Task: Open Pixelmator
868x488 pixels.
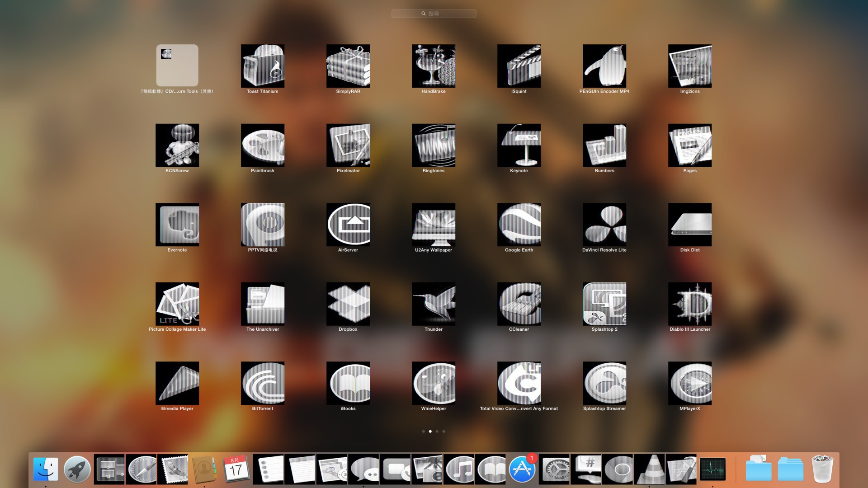Action: click(348, 145)
